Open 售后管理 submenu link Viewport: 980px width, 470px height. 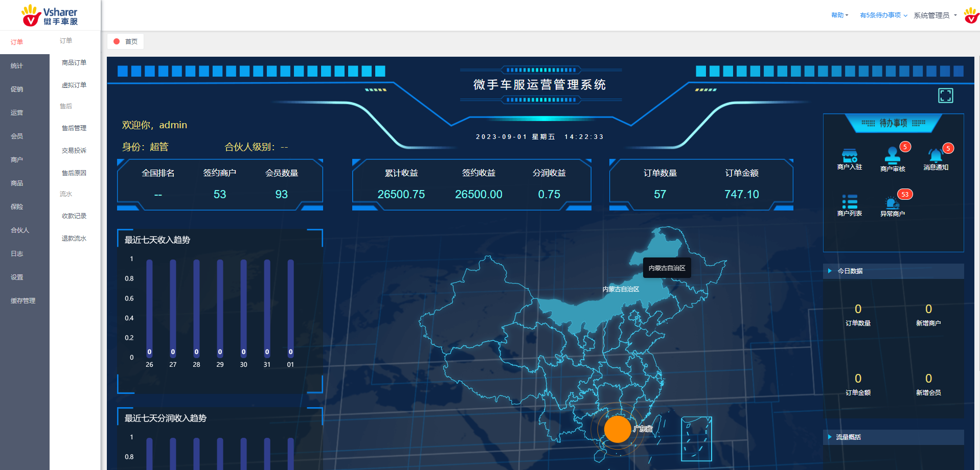[x=74, y=128]
